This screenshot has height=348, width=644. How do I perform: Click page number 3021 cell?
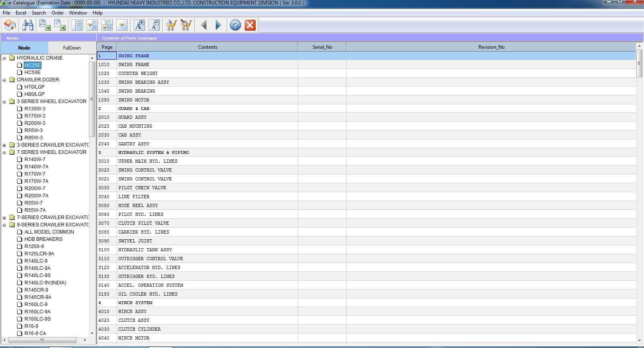coord(107,179)
